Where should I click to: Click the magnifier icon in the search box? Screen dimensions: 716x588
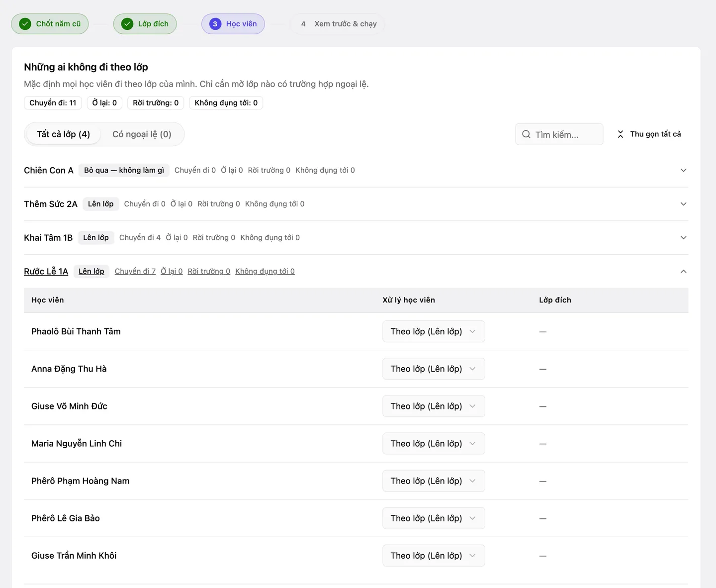(x=526, y=134)
